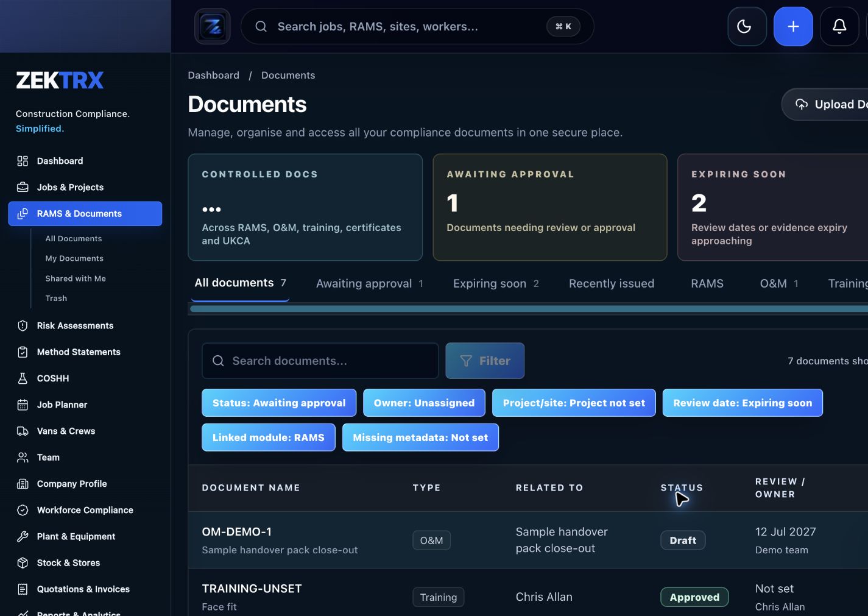The height and width of the screenshot is (616, 868).
Task: Click the search magnifier icon in top bar
Action: point(261,26)
